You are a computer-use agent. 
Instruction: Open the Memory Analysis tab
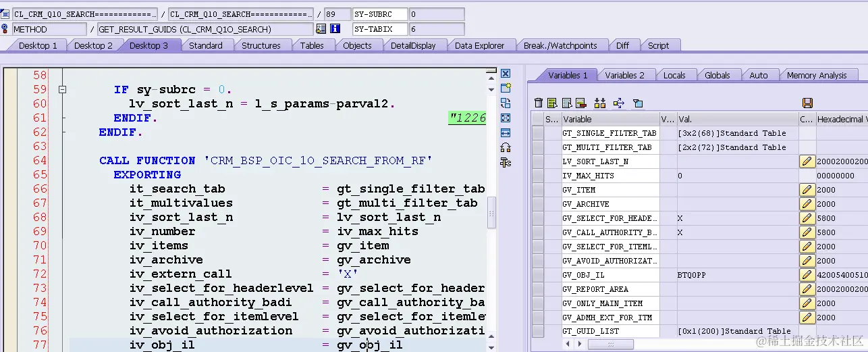click(817, 75)
